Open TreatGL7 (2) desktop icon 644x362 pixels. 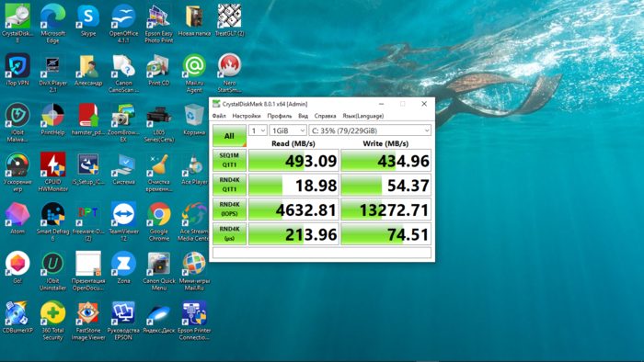(230, 20)
